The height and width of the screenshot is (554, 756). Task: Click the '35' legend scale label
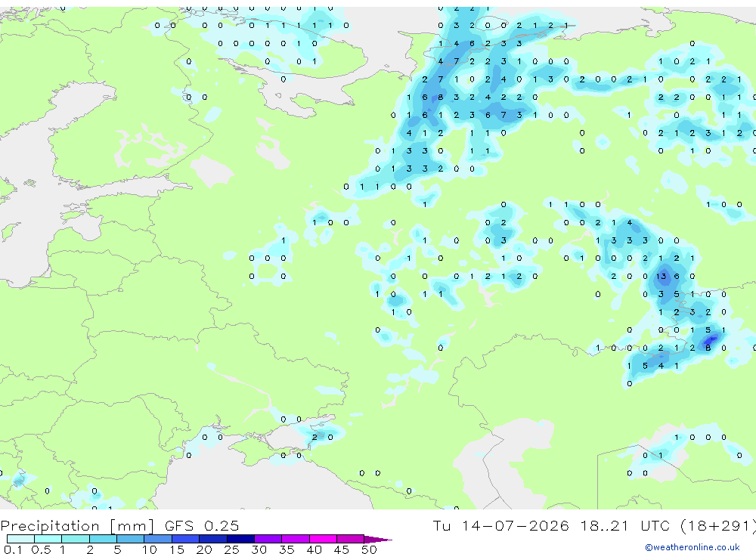coord(287,549)
